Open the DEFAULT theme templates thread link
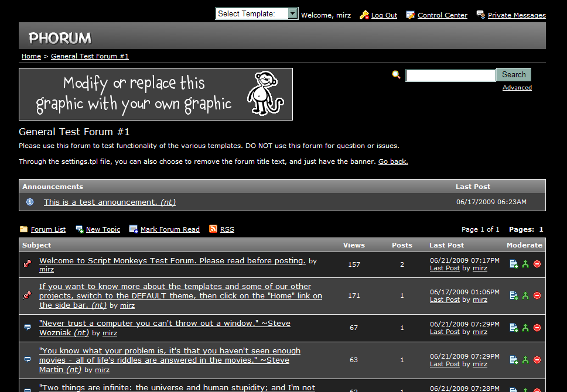The width and height of the screenshot is (567, 392). click(x=180, y=295)
